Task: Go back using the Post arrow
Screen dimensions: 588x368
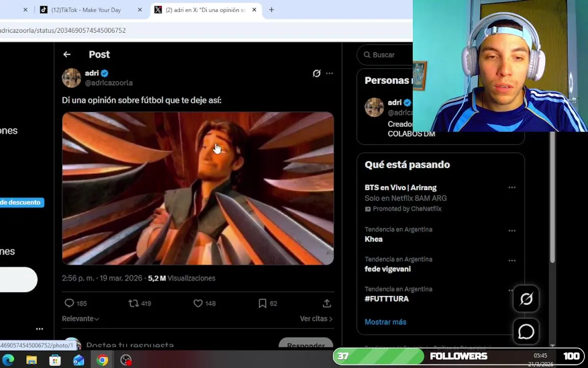Action: click(x=67, y=55)
